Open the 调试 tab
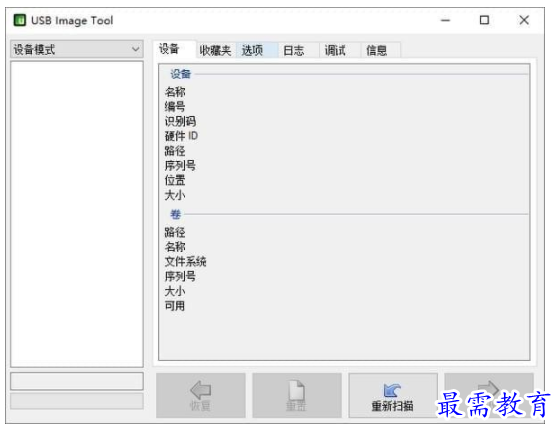559x436 pixels. tap(340, 50)
